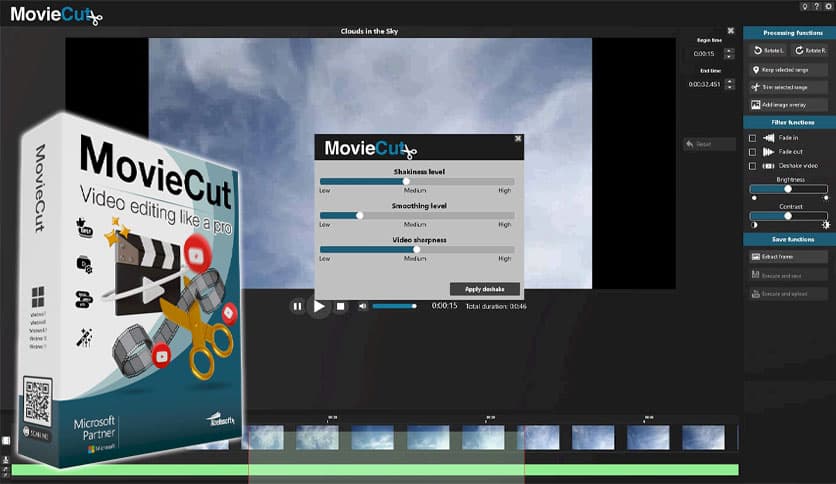Viewport: 836px width, 484px height.
Task: Open Add image overlay
Action: [x=788, y=105]
